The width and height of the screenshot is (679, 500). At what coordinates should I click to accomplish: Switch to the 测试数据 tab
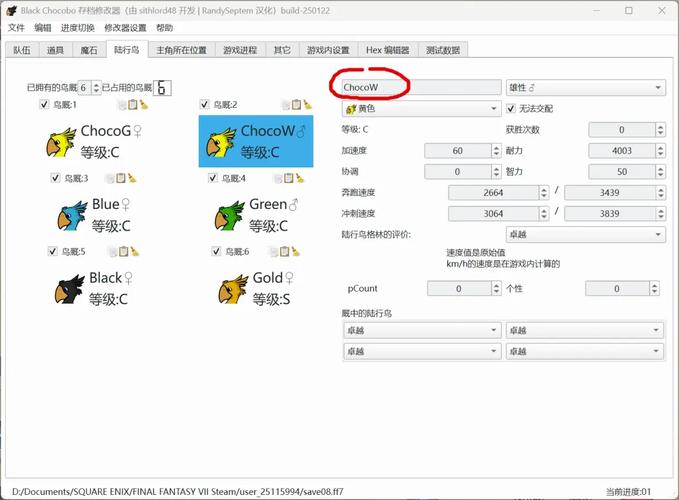pyautogui.click(x=443, y=50)
